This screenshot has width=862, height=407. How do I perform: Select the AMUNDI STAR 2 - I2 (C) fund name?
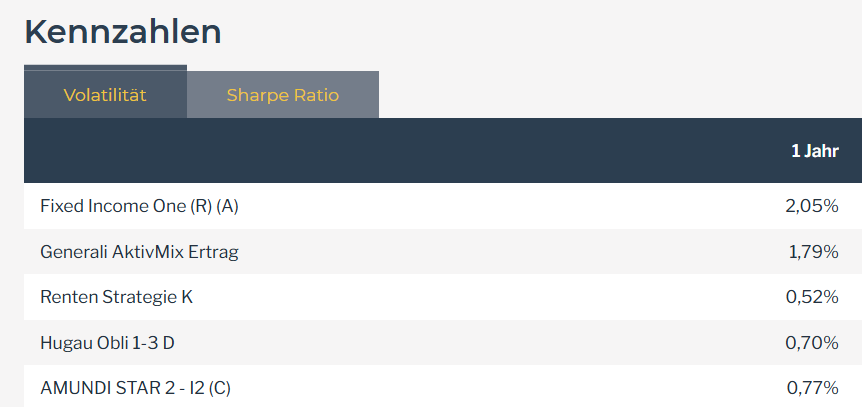[135, 388]
